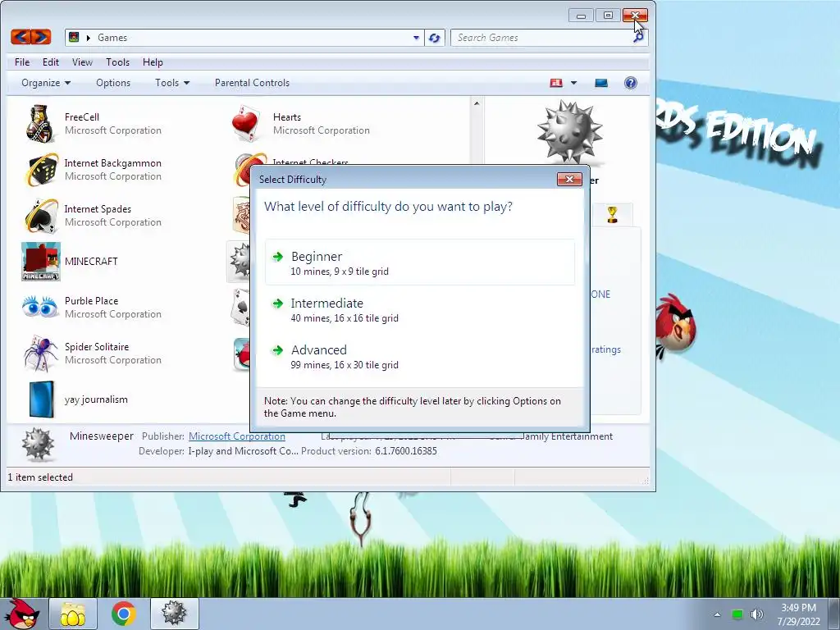The image size is (840, 630).
Task: Open the address bar history dropdown
Action: pyautogui.click(x=416, y=38)
